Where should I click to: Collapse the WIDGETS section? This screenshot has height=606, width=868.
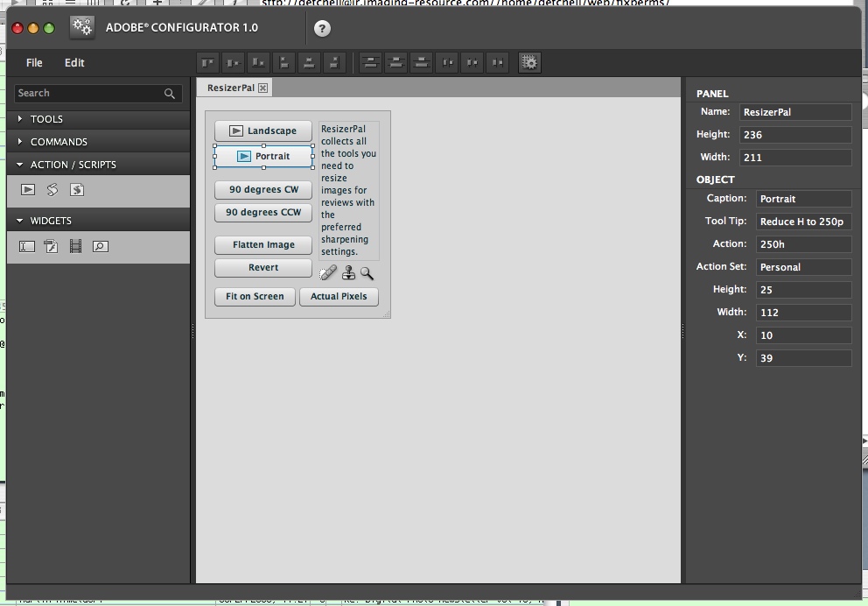click(x=51, y=221)
